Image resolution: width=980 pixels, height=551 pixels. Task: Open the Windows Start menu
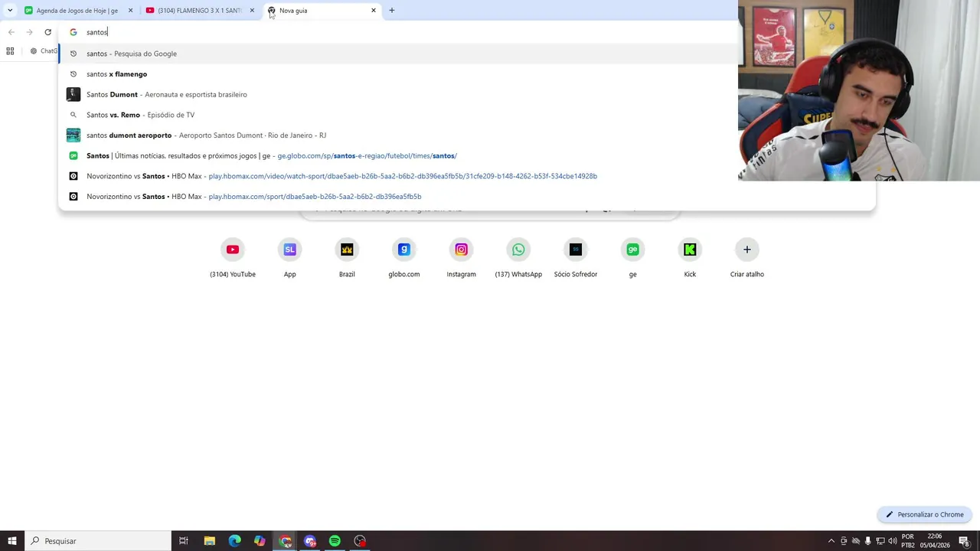(12, 541)
